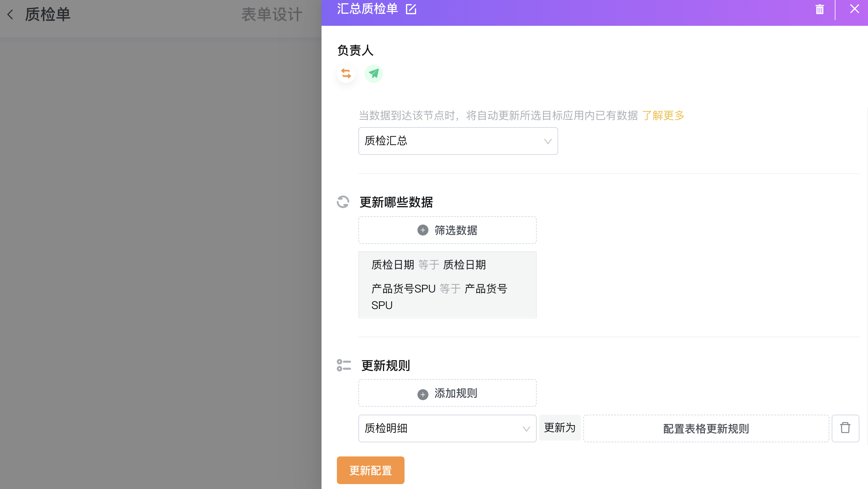This screenshot has width=868, height=489.
Task: Click the orange swap arrows icon under 负责人
Action: 346,73
